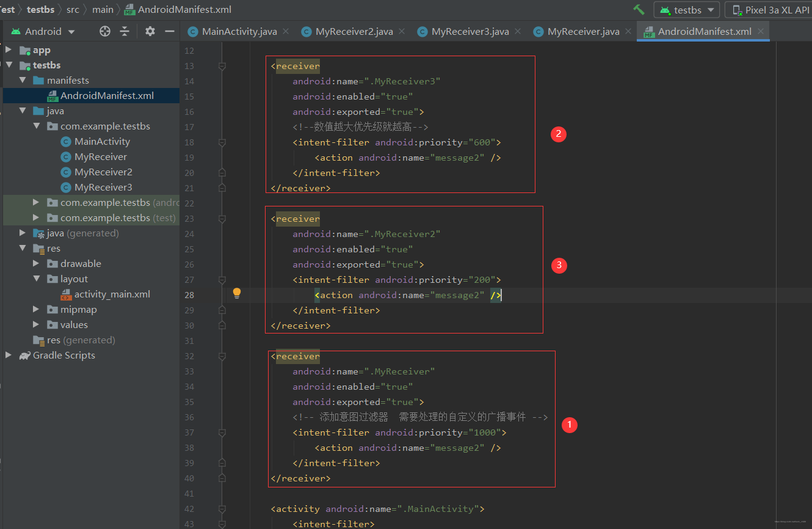Close the AndroidManifest.xml tab
The image size is (812, 529).
(x=761, y=32)
